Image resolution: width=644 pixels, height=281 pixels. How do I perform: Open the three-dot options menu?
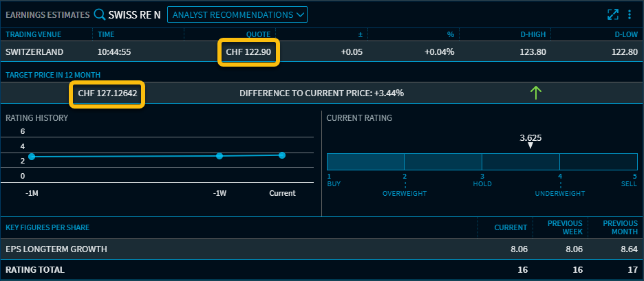(630, 14)
